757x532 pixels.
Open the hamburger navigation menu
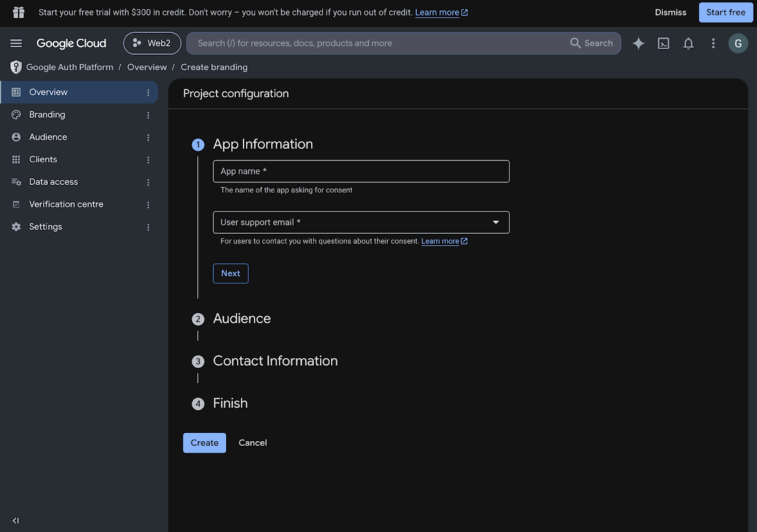16,43
